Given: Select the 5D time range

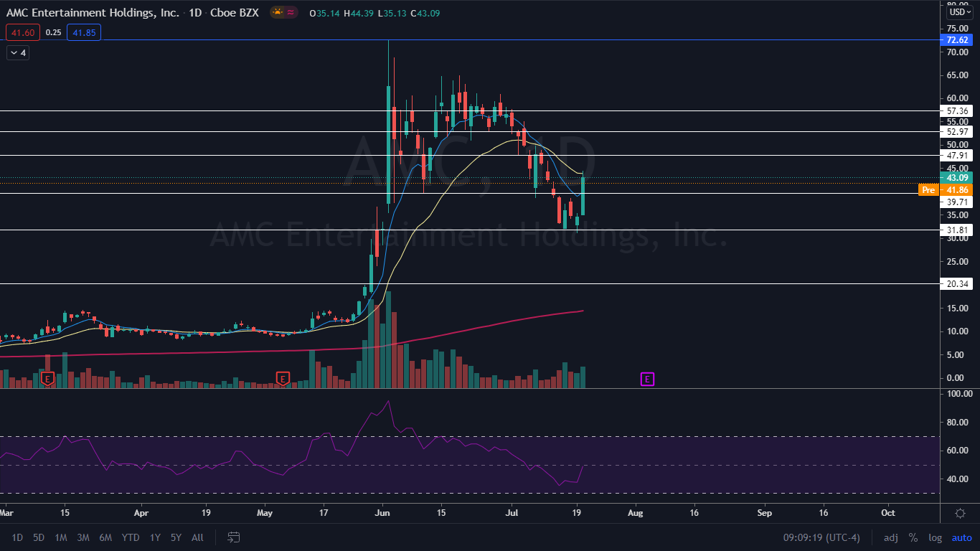Looking at the screenshot, I should click(x=39, y=537).
